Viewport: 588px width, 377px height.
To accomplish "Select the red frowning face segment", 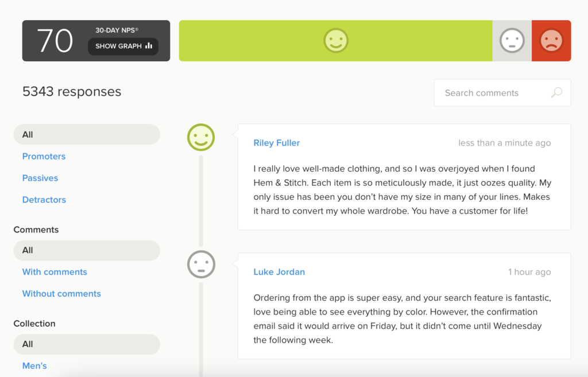I will 551,41.
